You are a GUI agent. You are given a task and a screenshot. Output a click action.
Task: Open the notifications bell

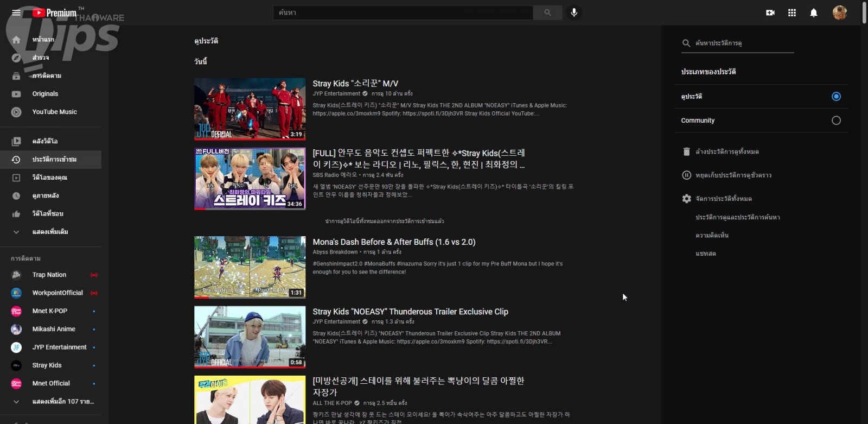[x=814, y=12]
